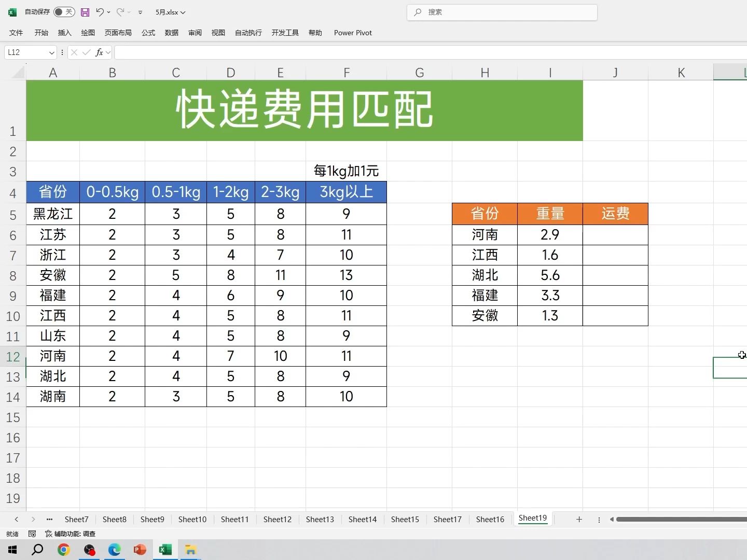
Task: Switch to the Sheet16 tab
Action: click(x=490, y=519)
